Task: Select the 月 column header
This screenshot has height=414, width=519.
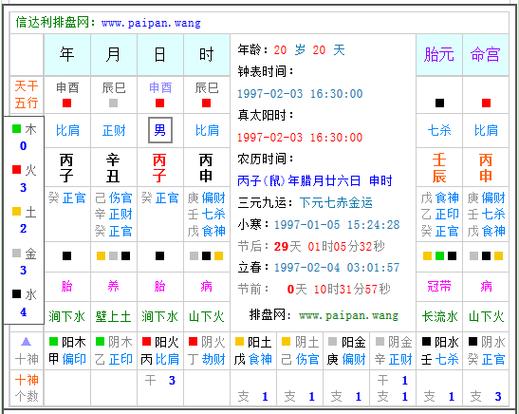Action: (x=113, y=55)
